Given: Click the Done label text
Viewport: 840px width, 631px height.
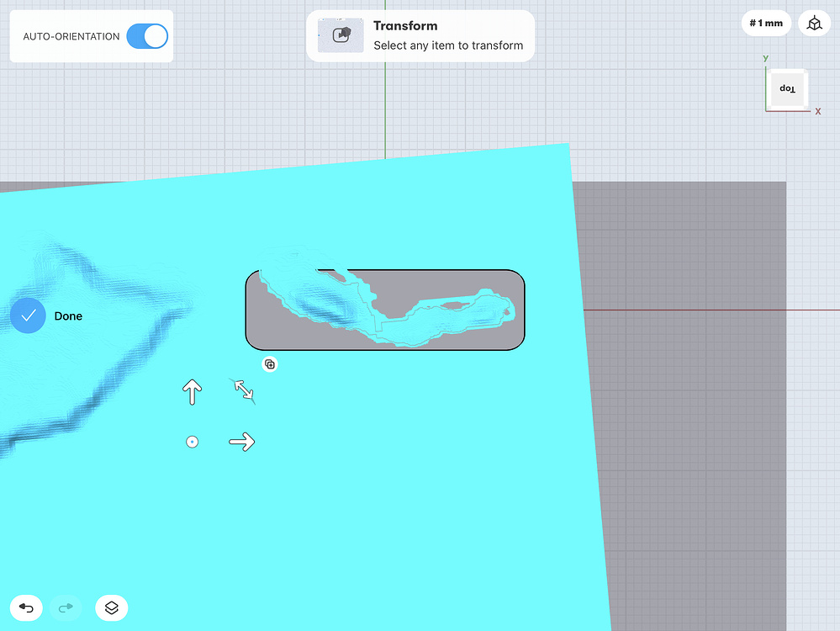Looking at the screenshot, I should point(68,316).
